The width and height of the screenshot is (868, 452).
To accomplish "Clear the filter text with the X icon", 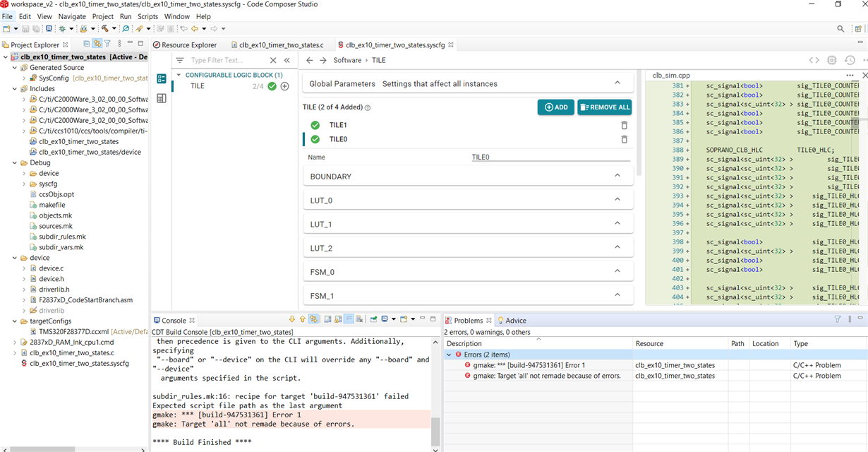I will point(272,61).
